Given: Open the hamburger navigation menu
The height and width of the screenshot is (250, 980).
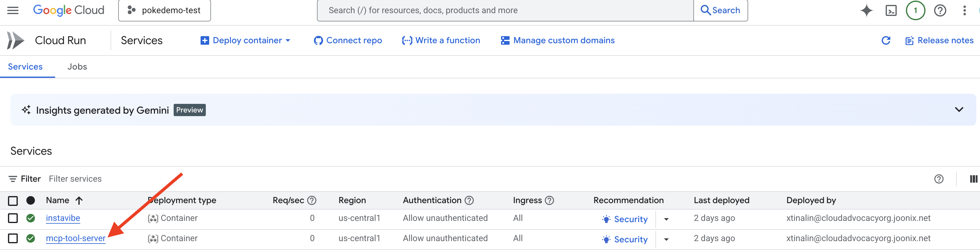Looking at the screenshot, I should coord(13,10).
